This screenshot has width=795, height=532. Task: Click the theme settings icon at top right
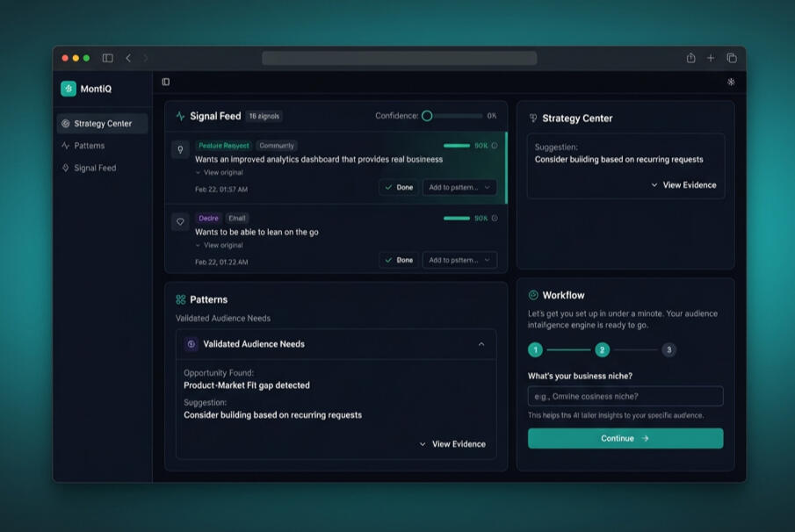pos(731,82)
